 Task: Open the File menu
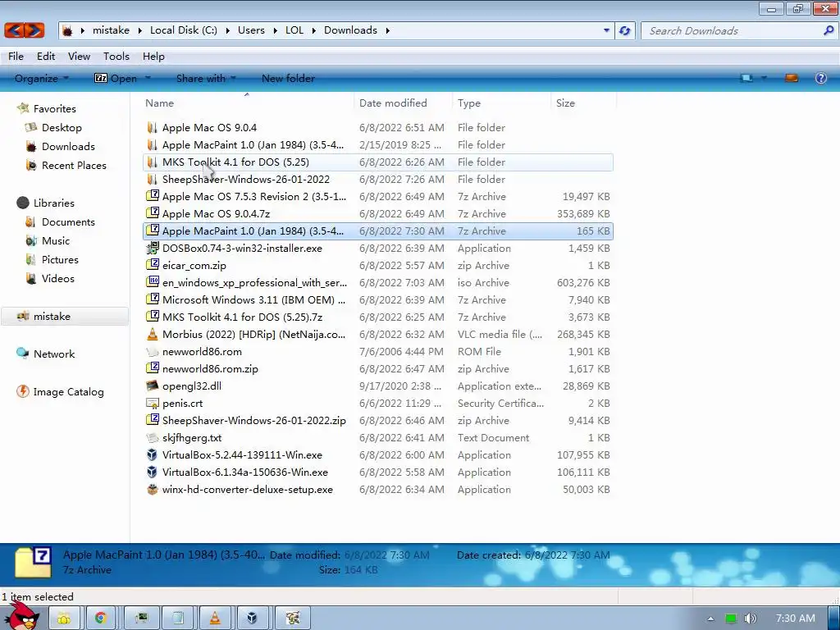[16, 57]
